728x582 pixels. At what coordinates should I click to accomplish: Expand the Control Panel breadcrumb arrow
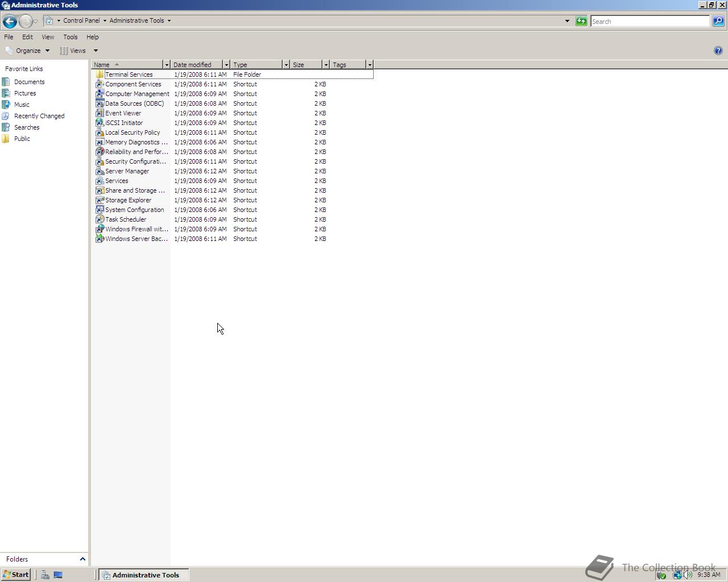pos(105,21)
